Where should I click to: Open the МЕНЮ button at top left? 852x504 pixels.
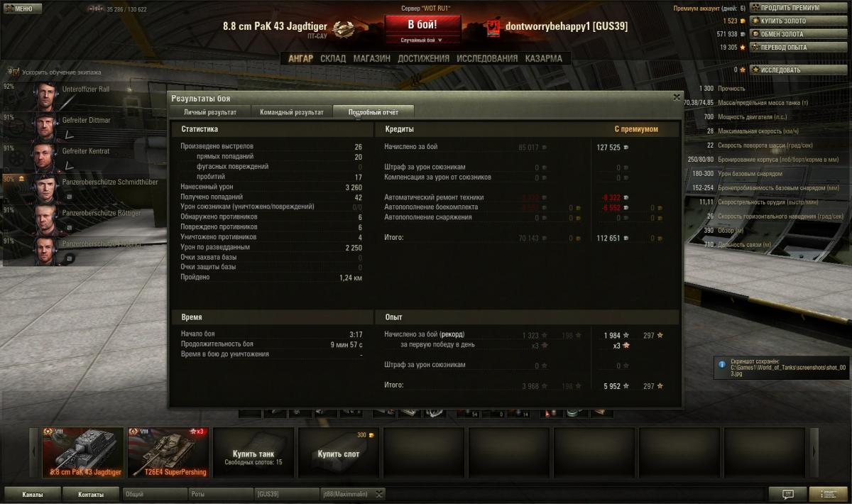[18, 9]
